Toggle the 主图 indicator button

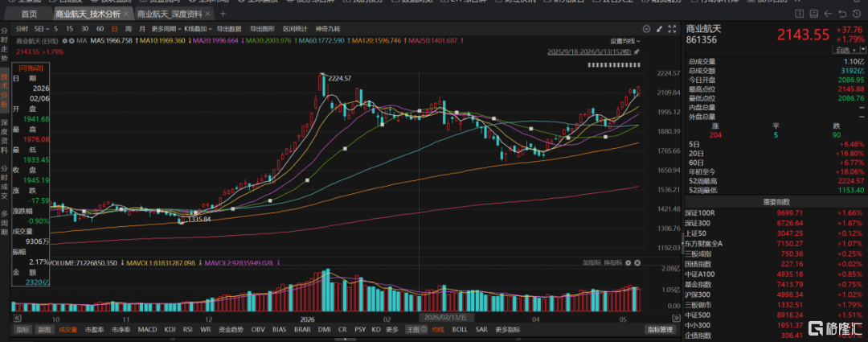pyautogui.click(x=414, y=329)
